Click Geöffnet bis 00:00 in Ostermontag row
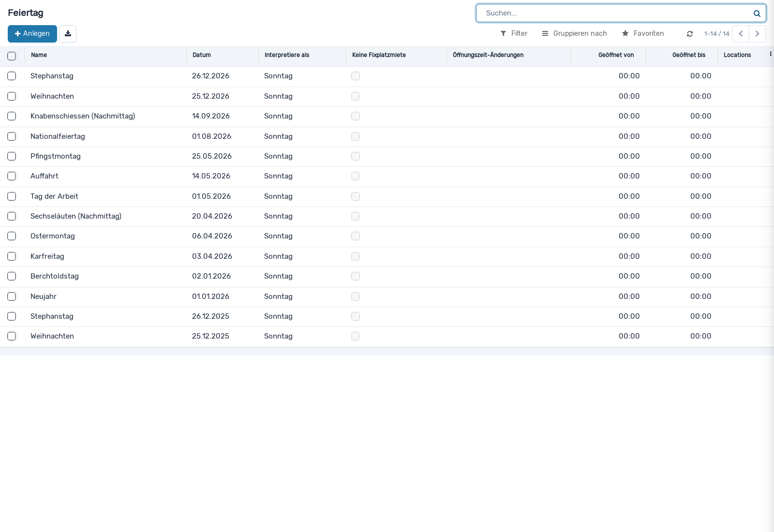Image resolution: width=774 pixels, height=532 pixels. pos(700,236)
